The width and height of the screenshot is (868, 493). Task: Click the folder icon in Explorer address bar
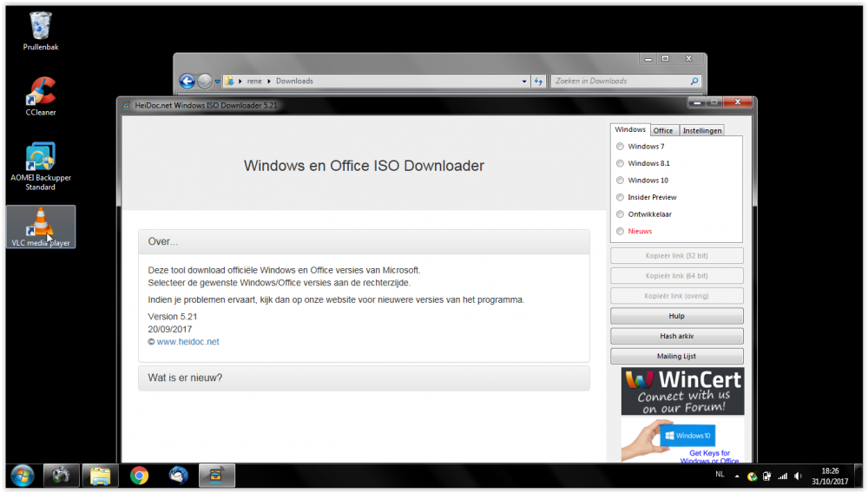click(x=229, y=82)
